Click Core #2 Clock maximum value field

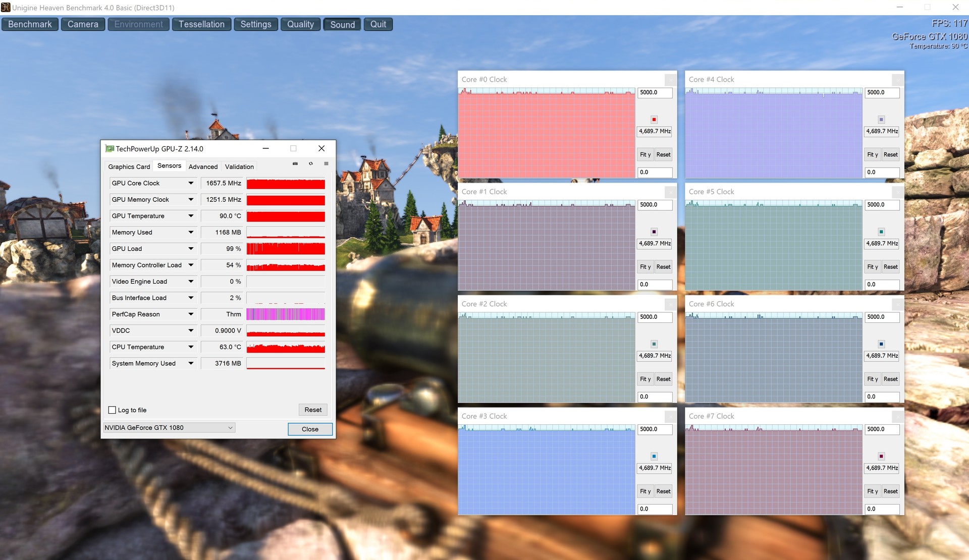(655, 317)
